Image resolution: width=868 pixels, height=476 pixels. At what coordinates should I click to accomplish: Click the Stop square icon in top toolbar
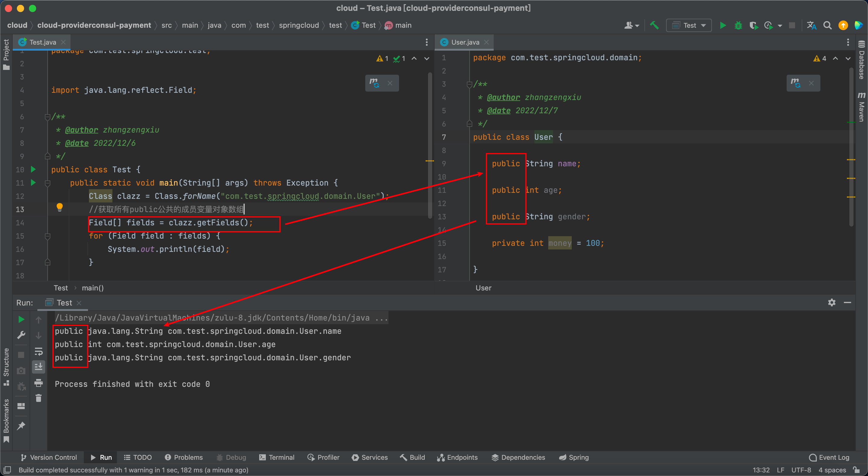[792, 26]
